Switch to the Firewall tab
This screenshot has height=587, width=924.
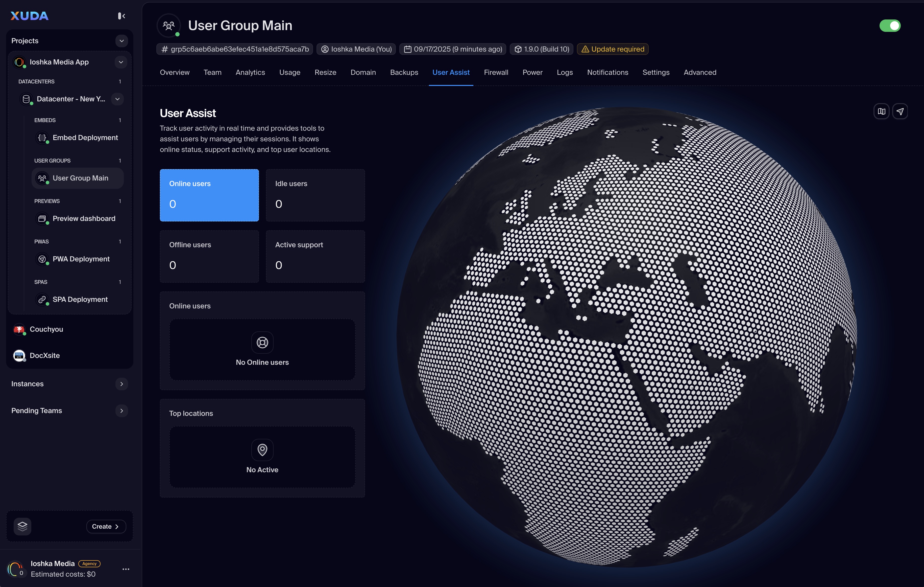click(496, 72)
